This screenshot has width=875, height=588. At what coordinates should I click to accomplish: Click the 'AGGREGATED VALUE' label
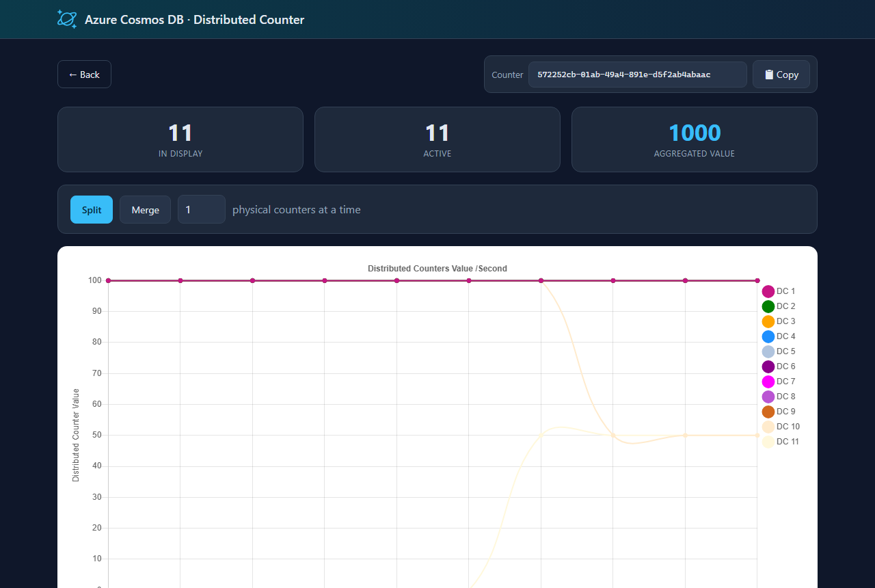[x=695, y=154]
